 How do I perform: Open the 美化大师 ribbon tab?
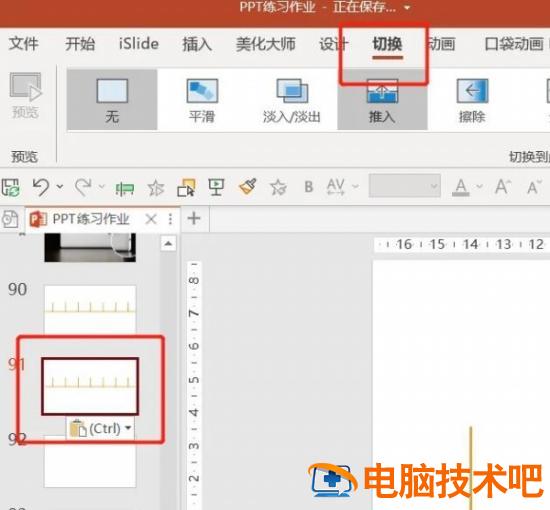(266, 44)
